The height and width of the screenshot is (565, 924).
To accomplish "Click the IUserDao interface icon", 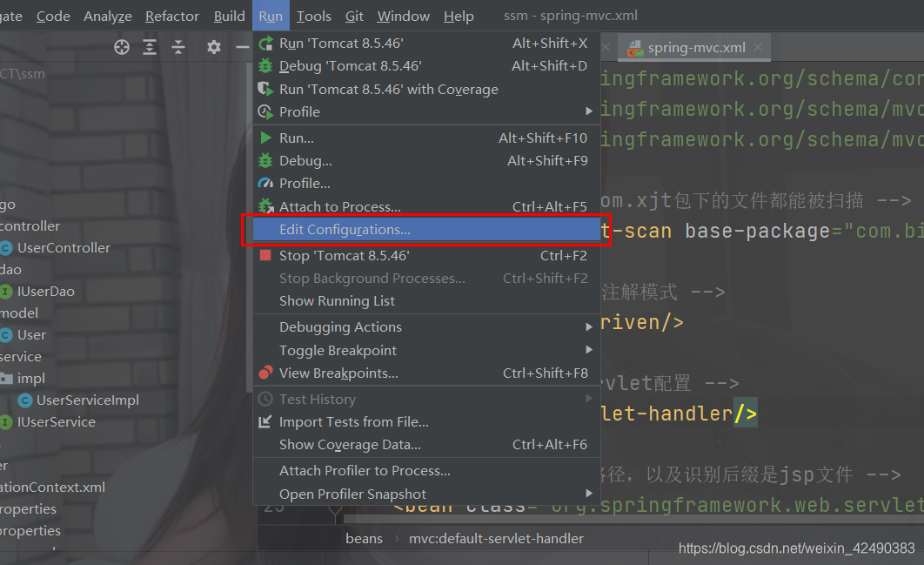I will [x=6, y=292].
